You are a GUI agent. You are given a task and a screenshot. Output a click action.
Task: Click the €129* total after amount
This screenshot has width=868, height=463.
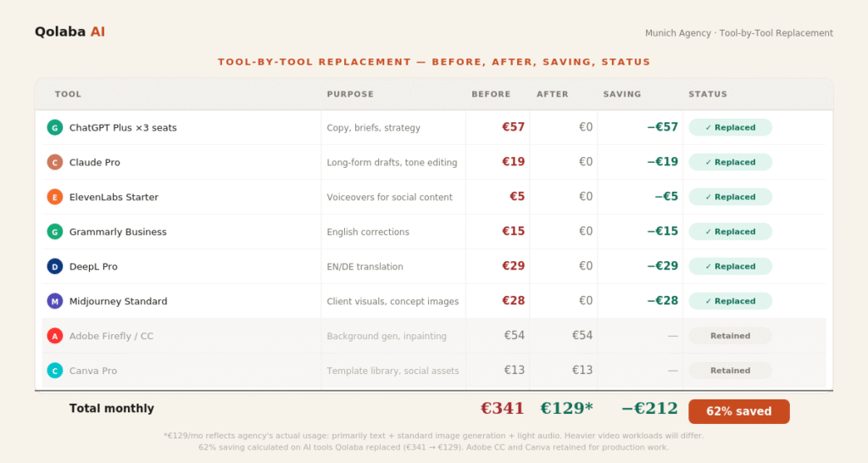click(566, 408)
